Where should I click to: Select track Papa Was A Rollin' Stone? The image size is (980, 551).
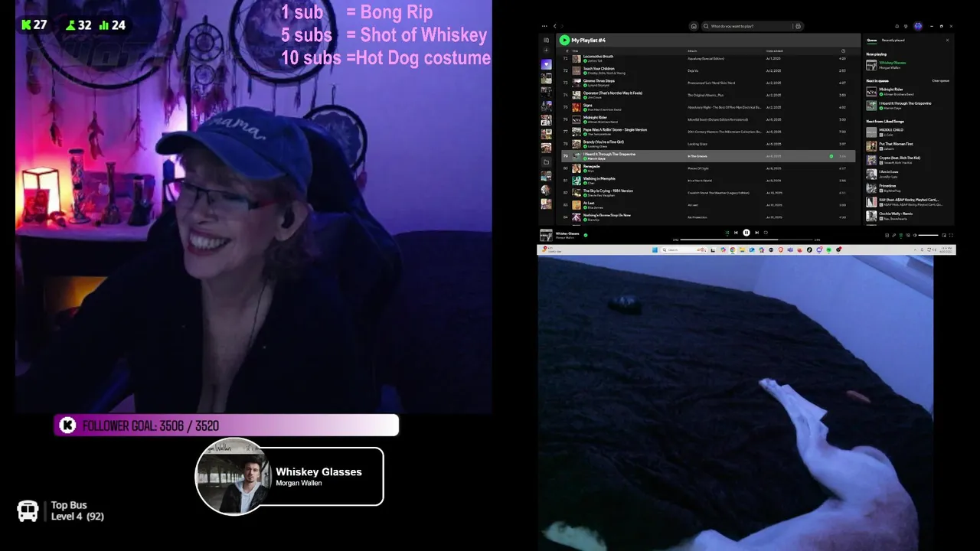point(615,129)
